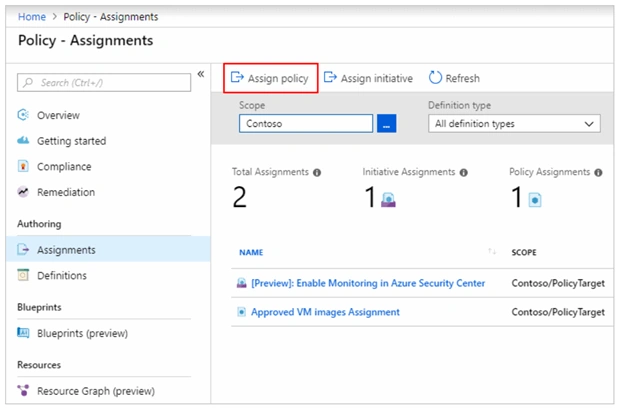Image resolution: width=624 pixels, height=412 pixels.
Task: Click info icon beside Total Assignments
Action: 317,173
